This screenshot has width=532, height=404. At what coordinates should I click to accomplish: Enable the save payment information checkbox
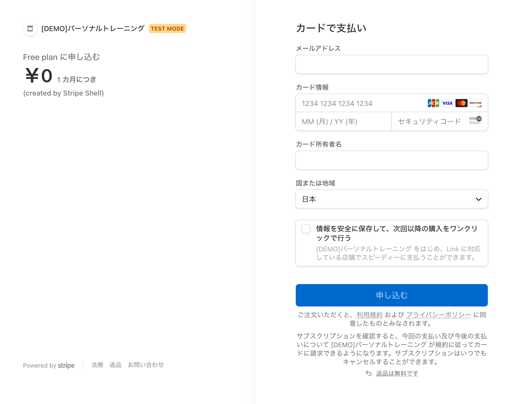click(x=306, y=229)
